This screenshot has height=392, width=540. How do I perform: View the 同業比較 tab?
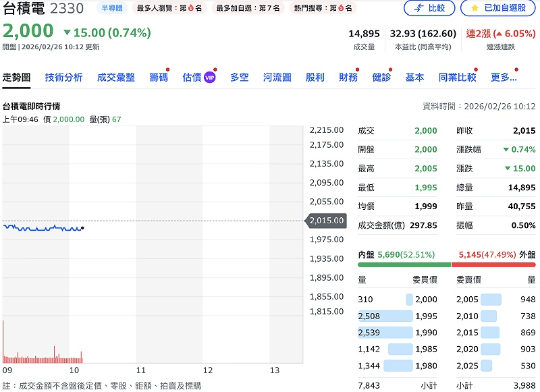(x=459, y=77)
